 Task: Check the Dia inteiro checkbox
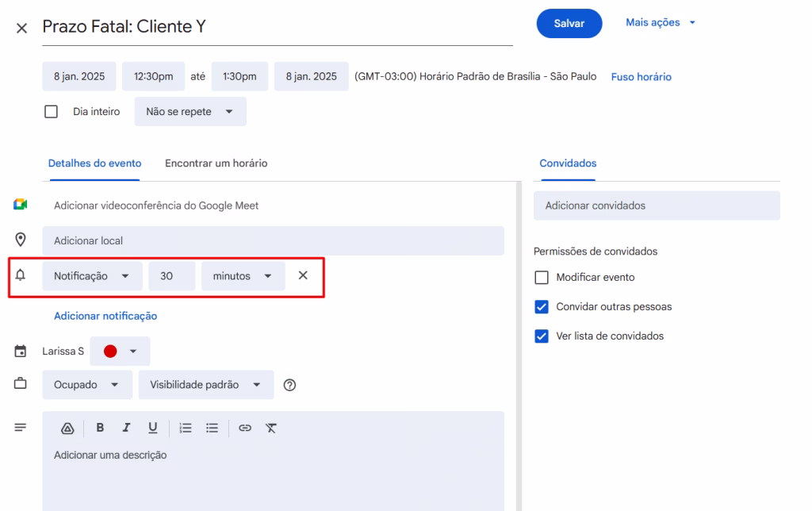coord(51,111)
